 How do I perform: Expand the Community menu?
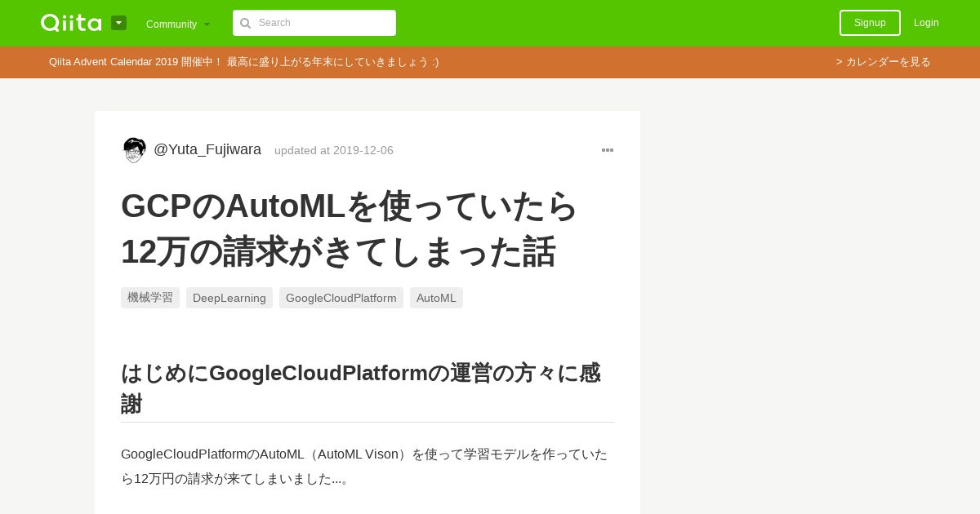(x=178, y=24)
